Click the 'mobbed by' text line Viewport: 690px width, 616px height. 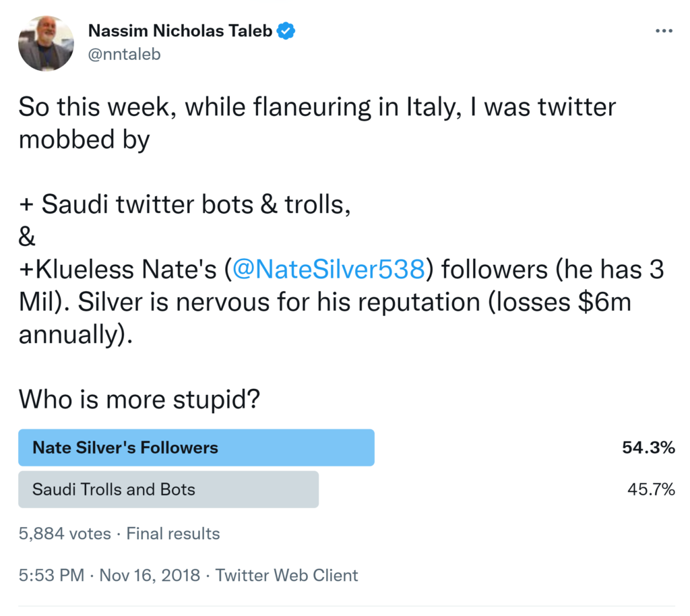[84, 140]
